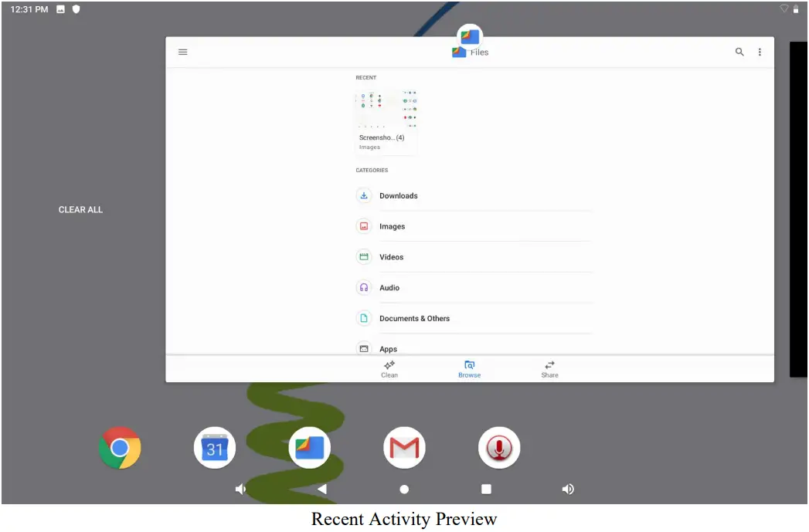Tap the Home circle navigation button

point(404,489)
